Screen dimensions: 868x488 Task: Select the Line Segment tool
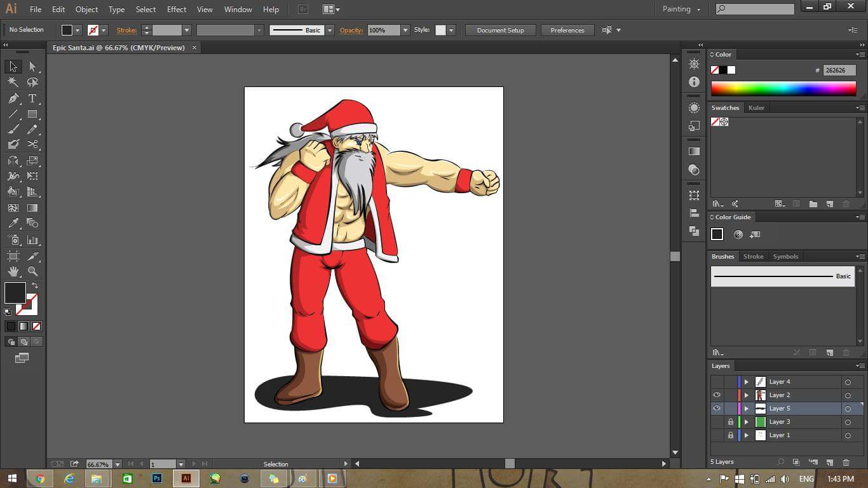pyautogui.click(x=13, y=114)
